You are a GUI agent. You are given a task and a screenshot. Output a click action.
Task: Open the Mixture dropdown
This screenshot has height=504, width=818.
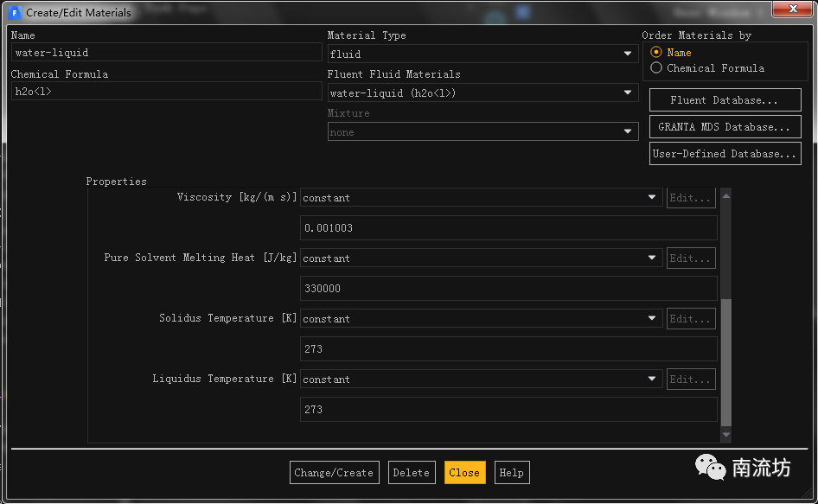482,131
